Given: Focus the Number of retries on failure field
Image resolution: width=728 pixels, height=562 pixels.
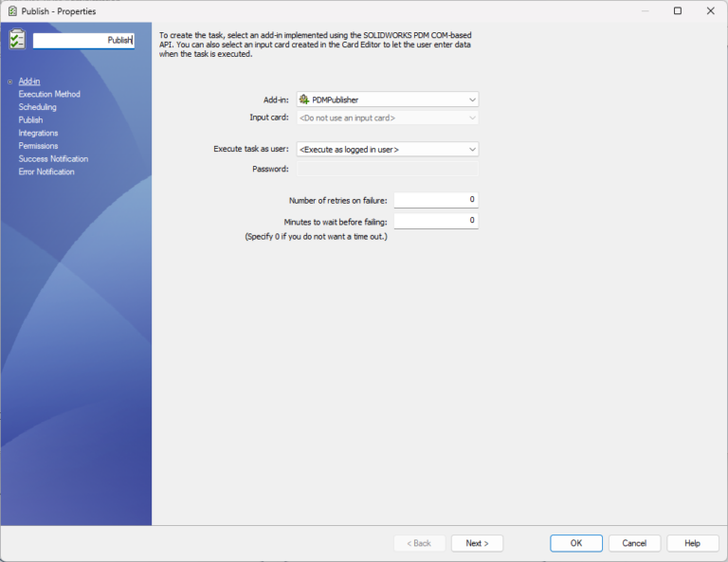Looking at the screenshot, I should point(436,200).
